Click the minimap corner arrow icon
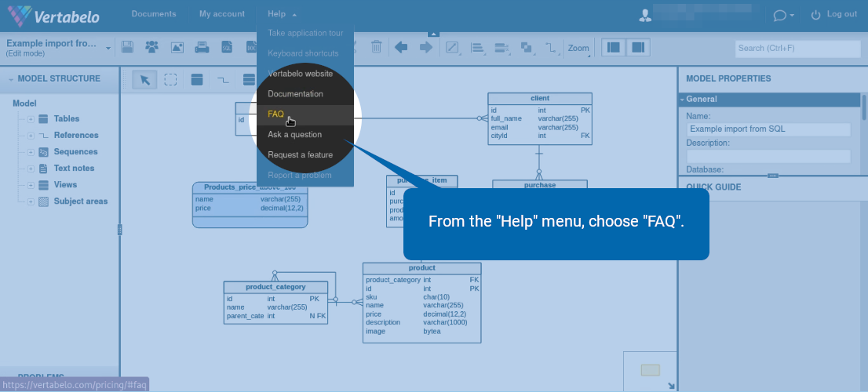868x392 pixels. point(672,386)
